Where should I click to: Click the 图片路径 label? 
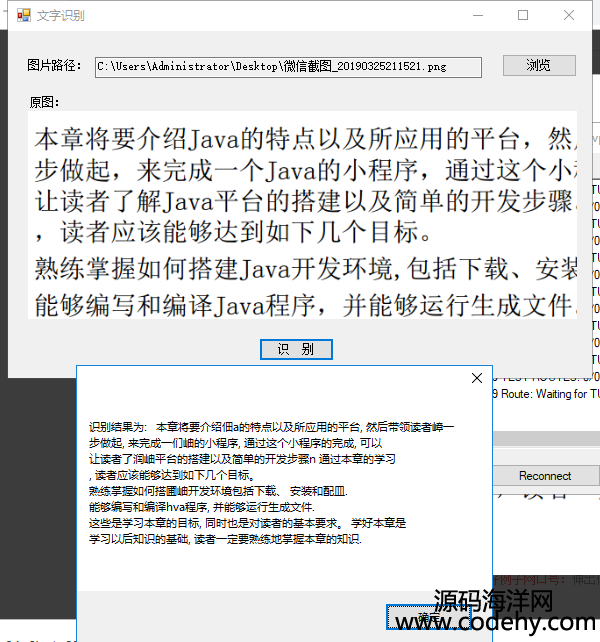tap(54, 65)
